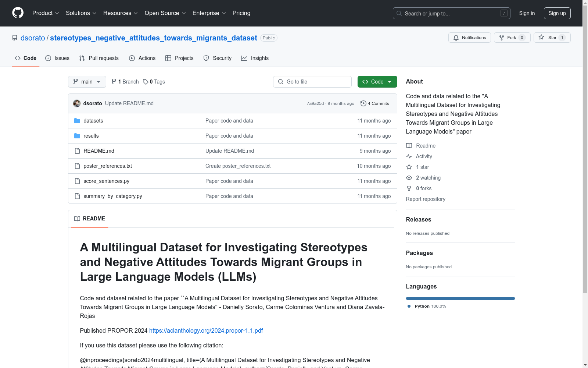This screenshot has height=368, width=588.
Task: Expand the Solutions menu
Action: tap(81, 13)
